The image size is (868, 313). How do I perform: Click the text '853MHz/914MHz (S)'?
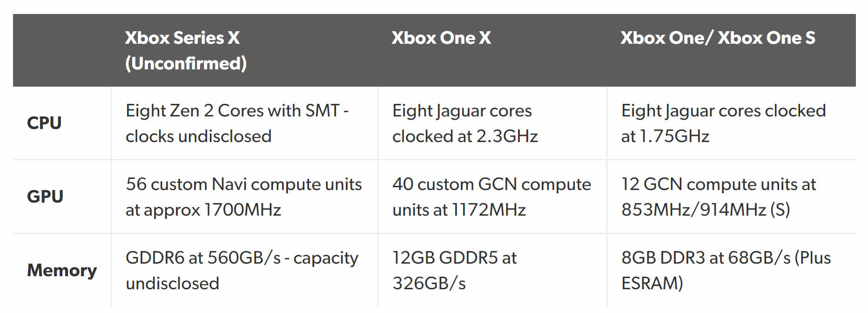coord(706,210)
